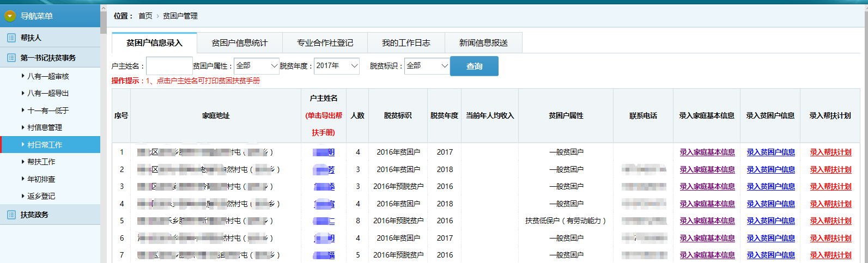
Task: Click 录入家庭基本信息 link in row 1
Action: 707,152
